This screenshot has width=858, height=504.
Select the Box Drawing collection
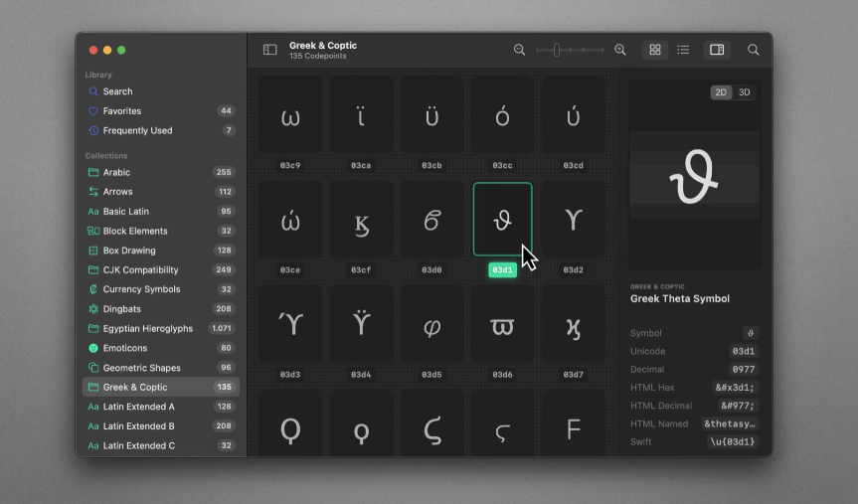(161, 251)
